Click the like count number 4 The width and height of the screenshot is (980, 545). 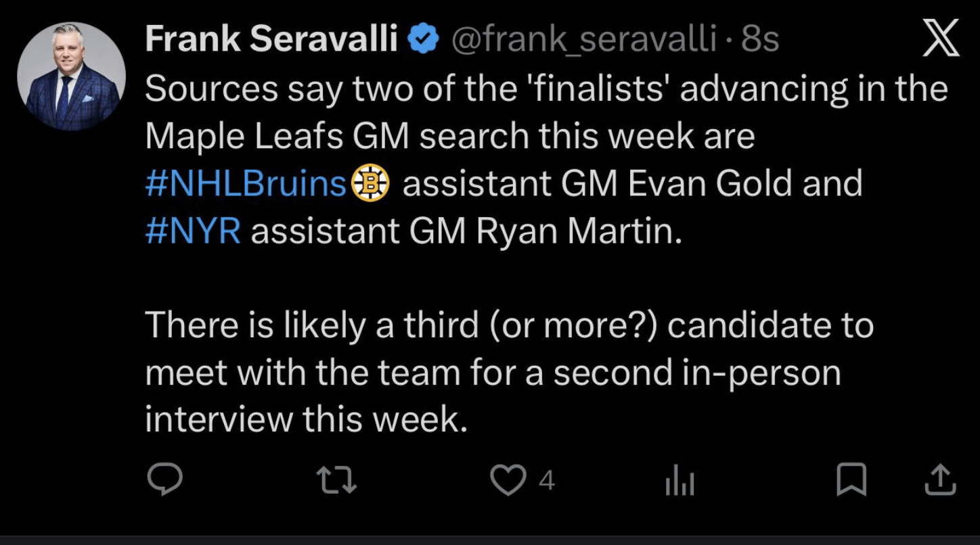(x=547, y=480)
